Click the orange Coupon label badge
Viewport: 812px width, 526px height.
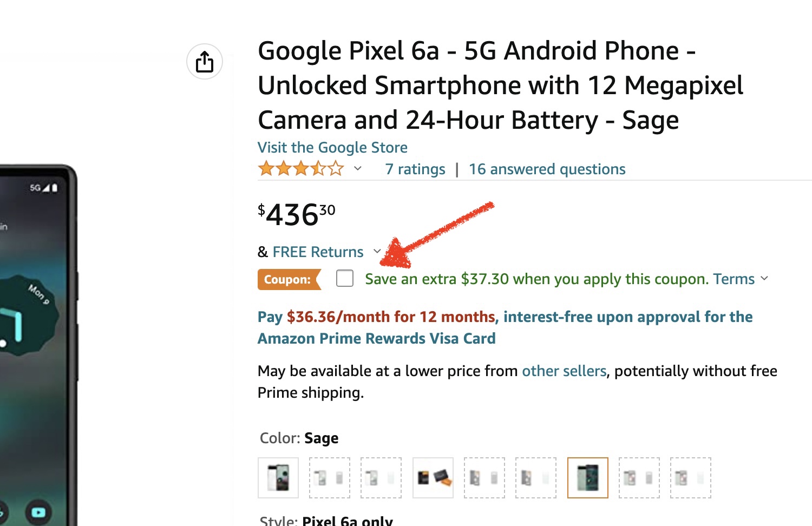(288, 279)
